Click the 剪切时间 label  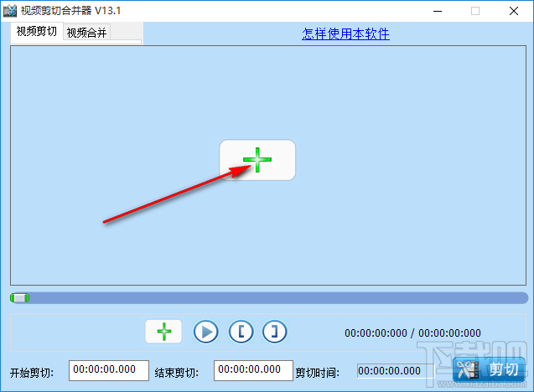tap(317, 373)
